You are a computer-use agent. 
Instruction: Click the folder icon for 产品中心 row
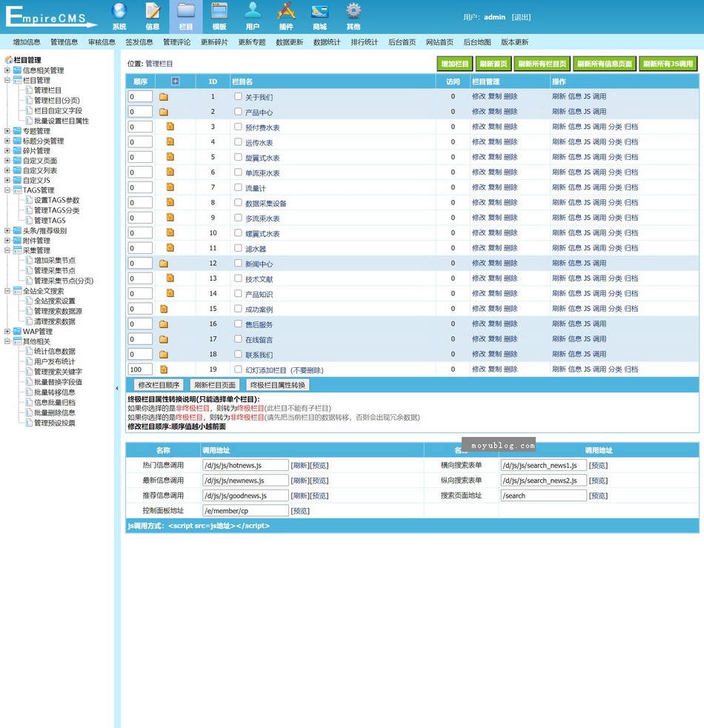point(164,112)
